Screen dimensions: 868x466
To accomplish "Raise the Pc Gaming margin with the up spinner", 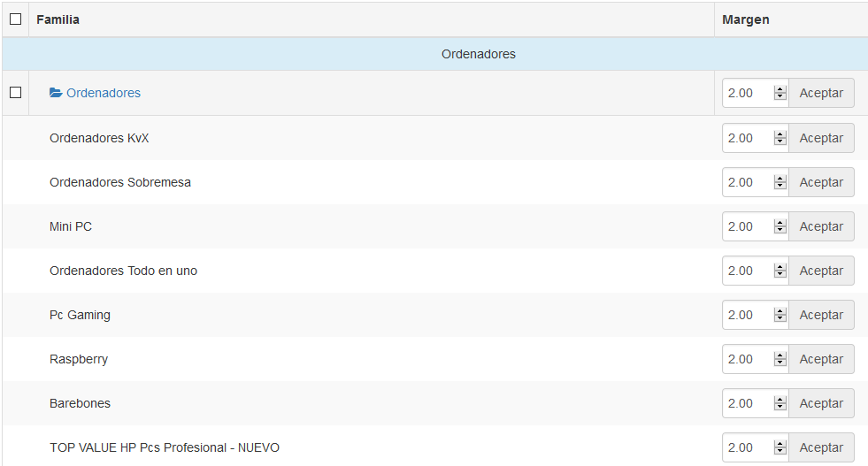I will pyautogui.click(x=780, y=311).
